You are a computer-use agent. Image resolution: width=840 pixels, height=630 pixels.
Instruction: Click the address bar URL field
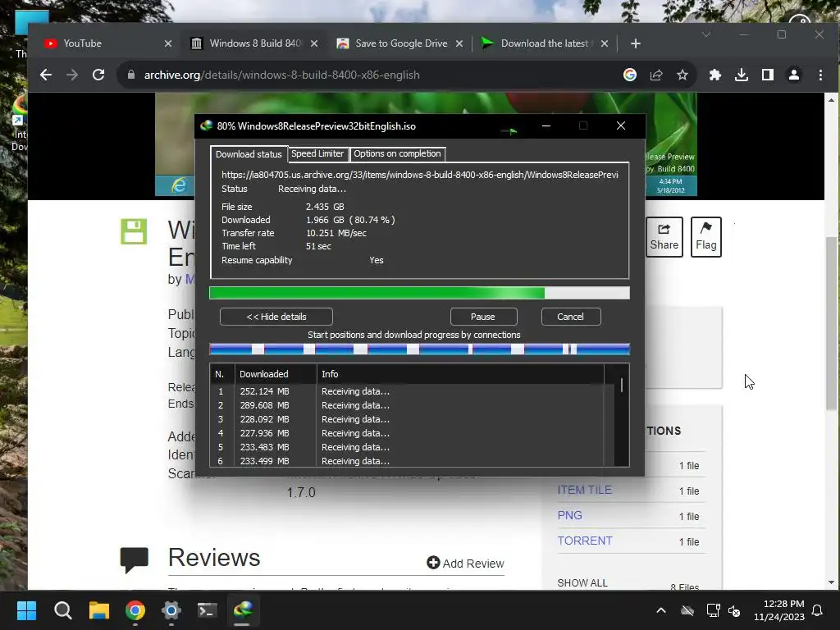click(375, 75)
